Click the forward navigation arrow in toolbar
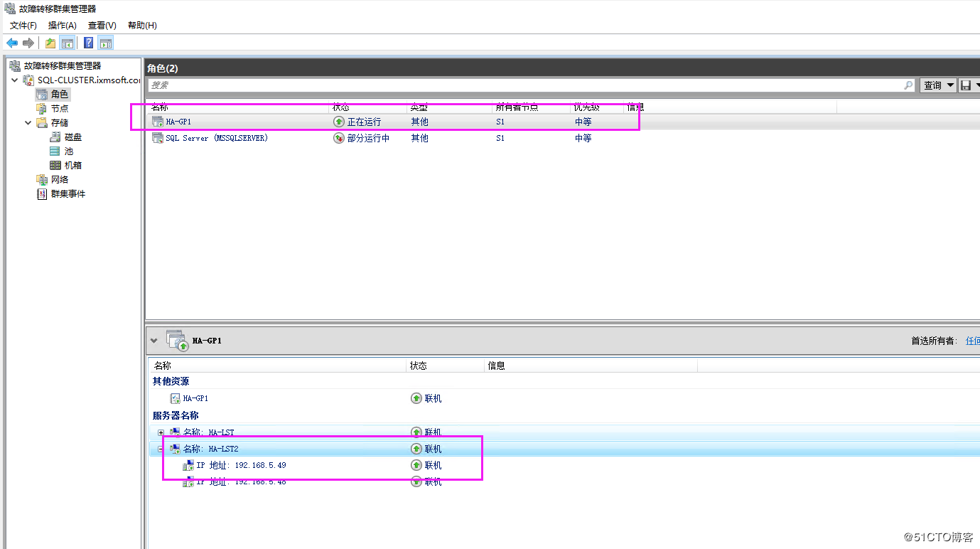Image resolution: width=980 pixels, height=549 pixels. pos(27,42)
